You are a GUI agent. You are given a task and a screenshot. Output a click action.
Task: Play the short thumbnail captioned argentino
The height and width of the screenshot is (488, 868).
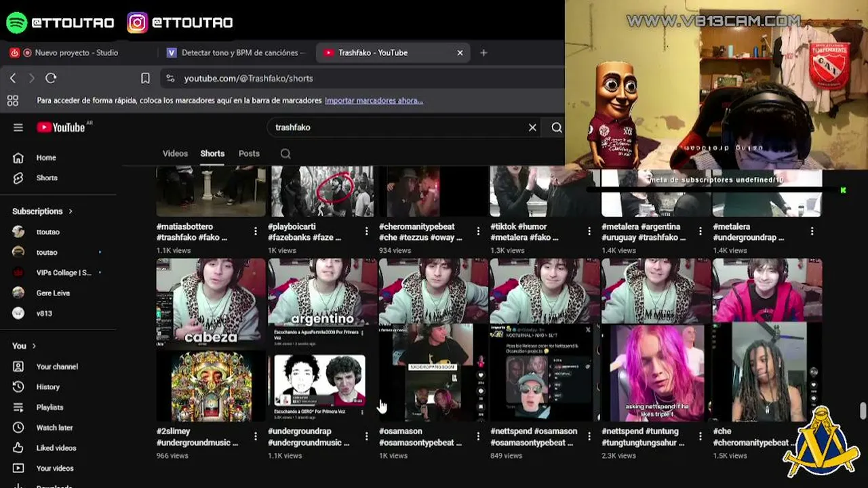(322, 340)
